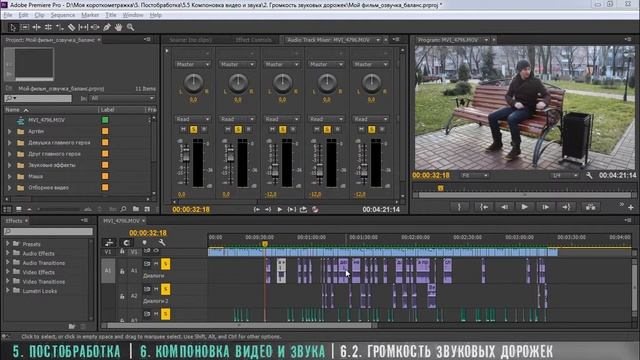Click the timeline timecode 00:00:32:18
This screenshot has width=640, height=360.
click(148, 233)
